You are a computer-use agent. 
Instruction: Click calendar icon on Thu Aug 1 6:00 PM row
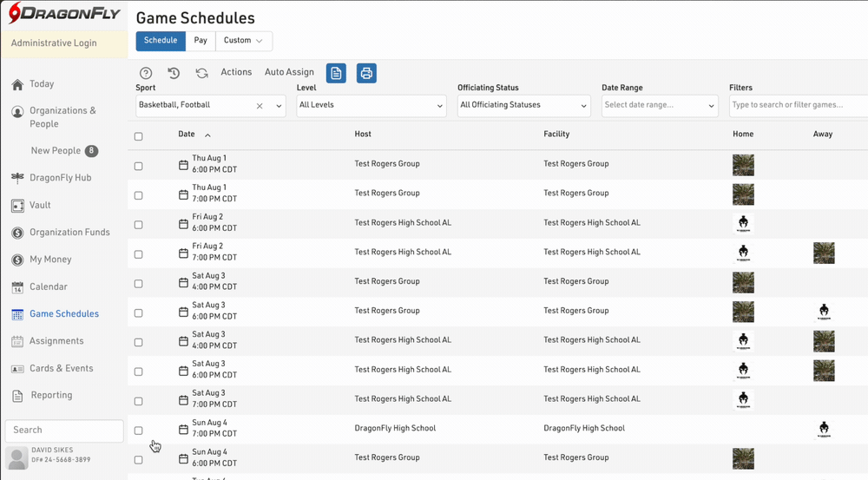tap(183, 164)
